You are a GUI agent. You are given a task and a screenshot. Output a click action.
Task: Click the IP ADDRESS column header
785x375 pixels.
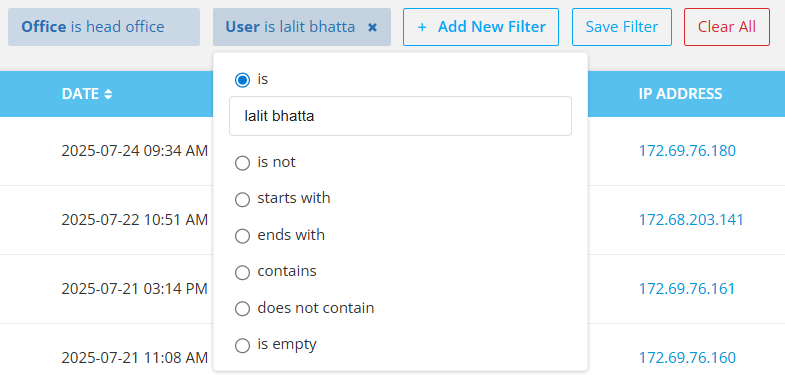[x=680, y=94]
